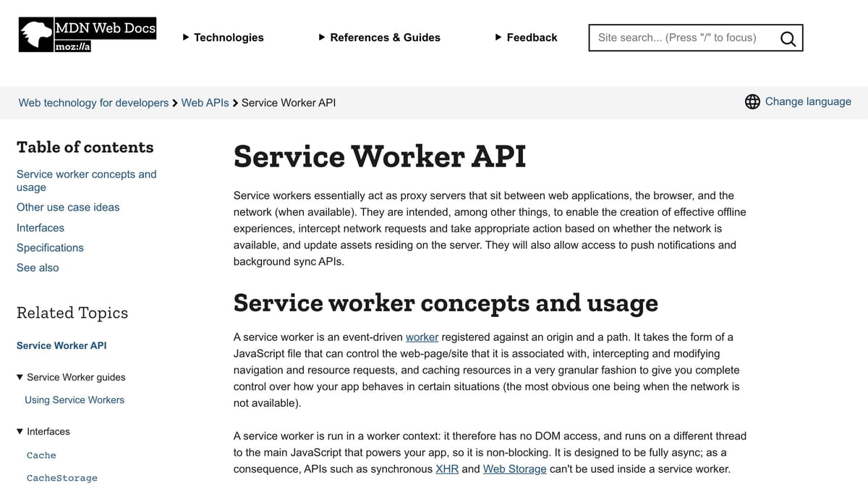This screenshot has width=868, height=485.
Task: Expand the Technologies menu
Action: (x=223, y=37)
